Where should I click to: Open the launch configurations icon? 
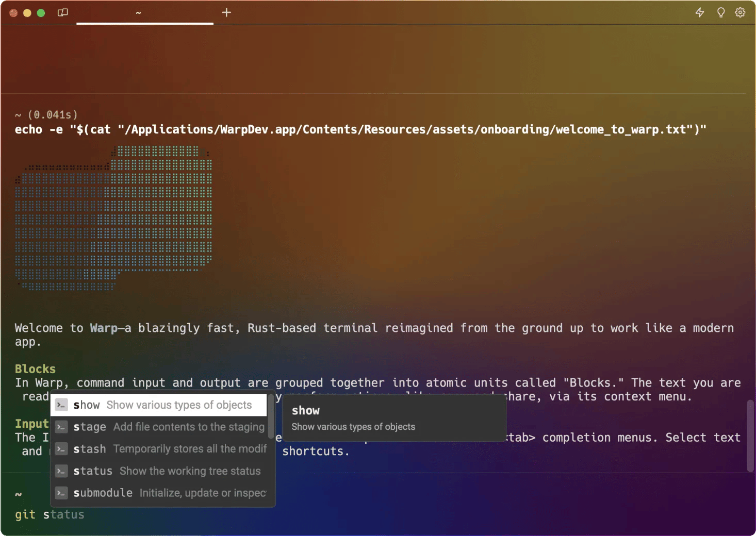click(62, 12)
